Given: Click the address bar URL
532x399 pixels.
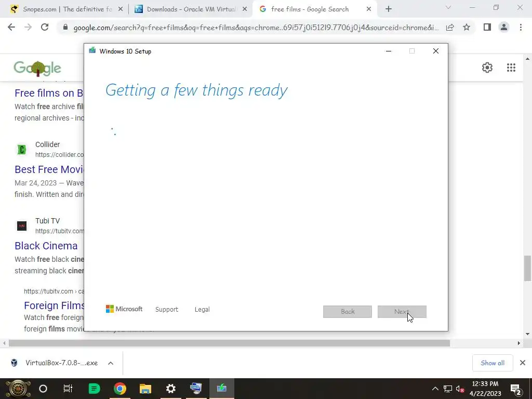Looking at the screenshot, I should click(256, 28).
